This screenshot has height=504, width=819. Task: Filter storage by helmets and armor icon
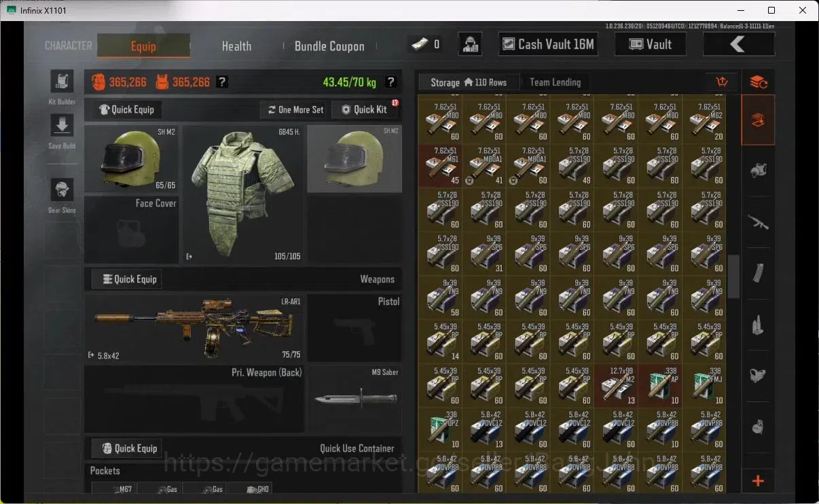coord(759,171)
